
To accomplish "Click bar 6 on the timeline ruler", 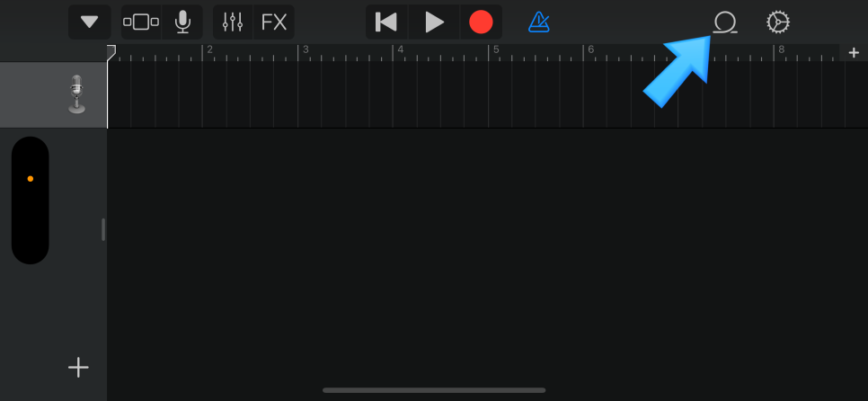I will [590, 50].
